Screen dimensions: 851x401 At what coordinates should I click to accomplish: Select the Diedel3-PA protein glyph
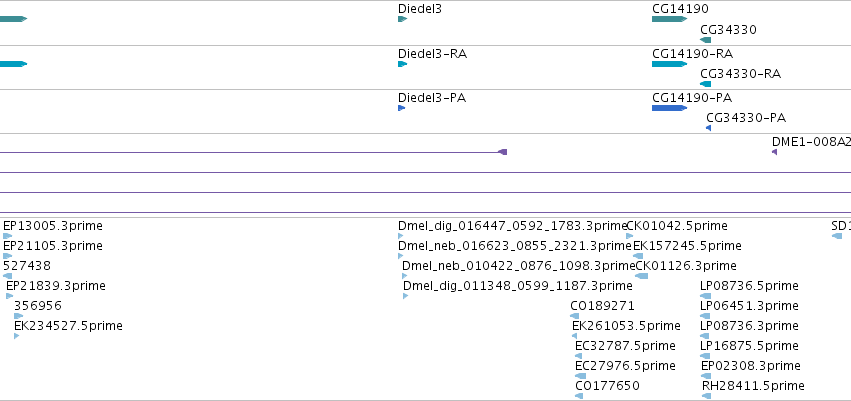coord(401,108)
